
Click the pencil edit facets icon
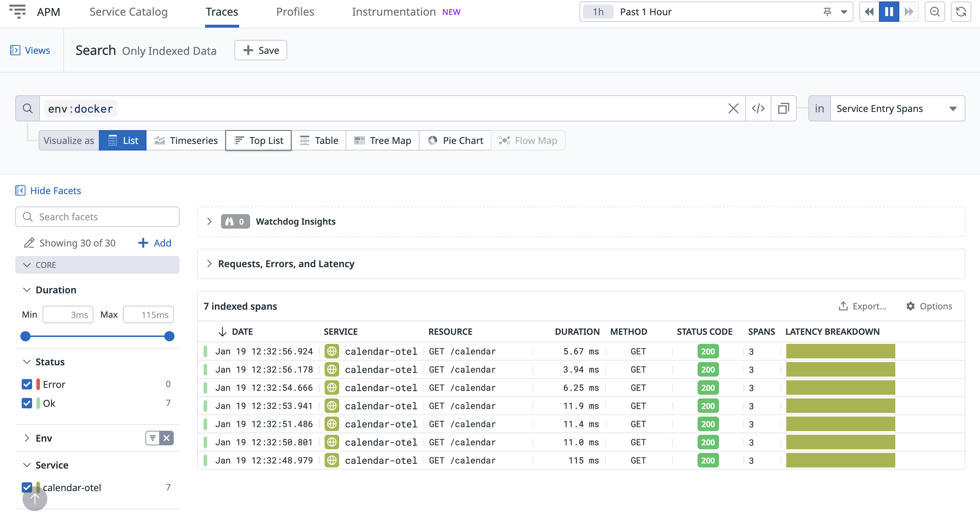29,243
